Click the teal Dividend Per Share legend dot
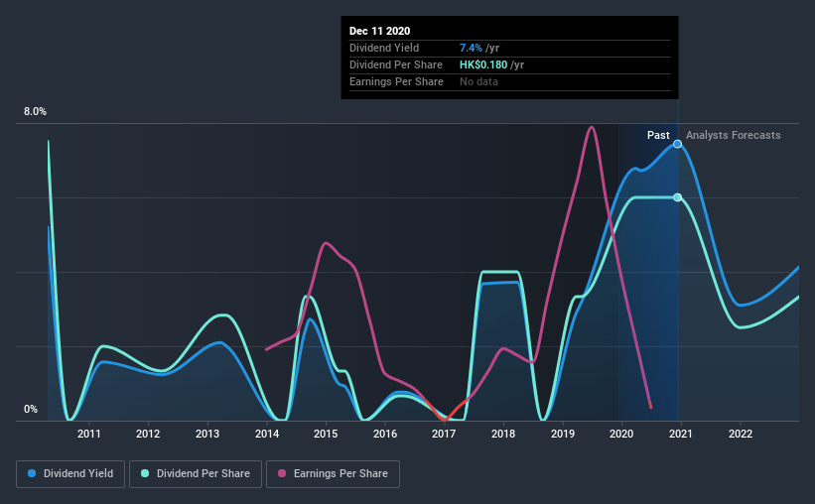This screenshot has height=504, width=815. point(145,473)
